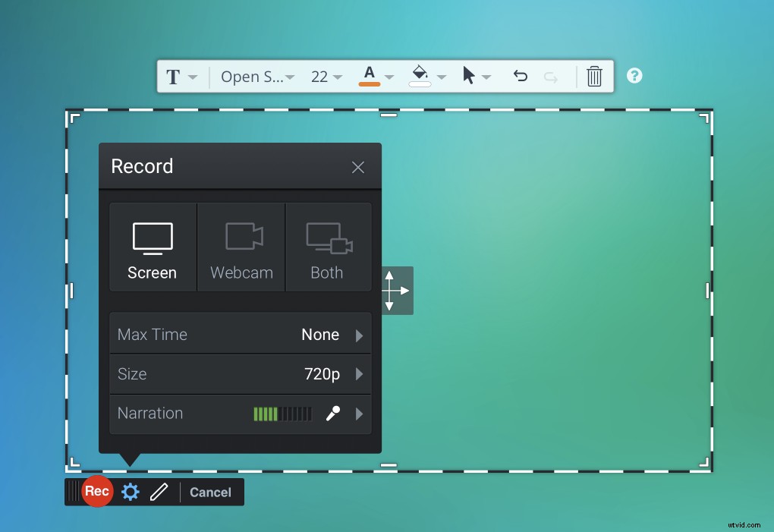Close the Record dialog
774x532 pixels.
point(357,166)
